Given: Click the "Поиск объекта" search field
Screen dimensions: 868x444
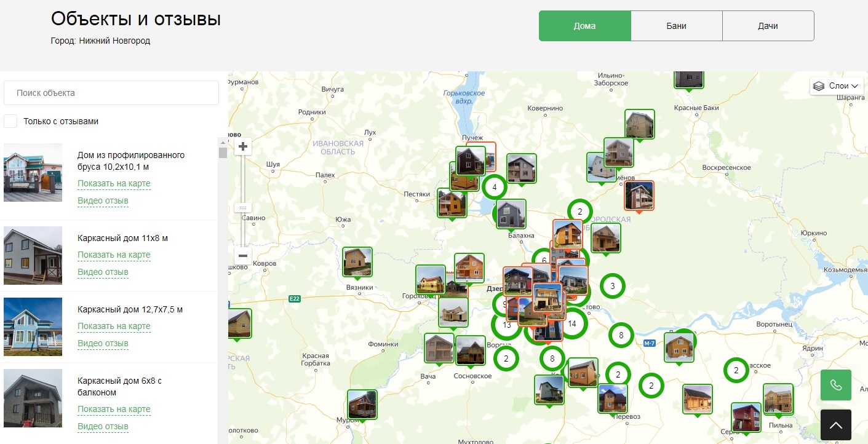Looking at the screenshot, I should [111, 93].
